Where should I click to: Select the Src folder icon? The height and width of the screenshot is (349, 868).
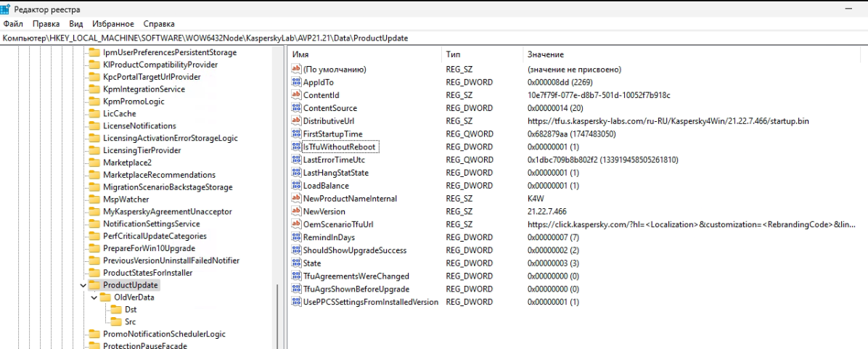click(116, 321)
